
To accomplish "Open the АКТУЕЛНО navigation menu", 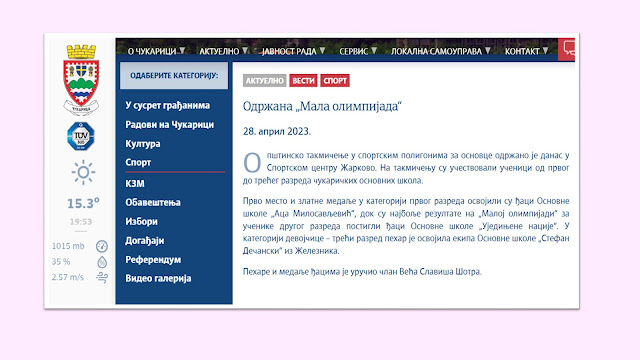I will [x=219, y=51].
